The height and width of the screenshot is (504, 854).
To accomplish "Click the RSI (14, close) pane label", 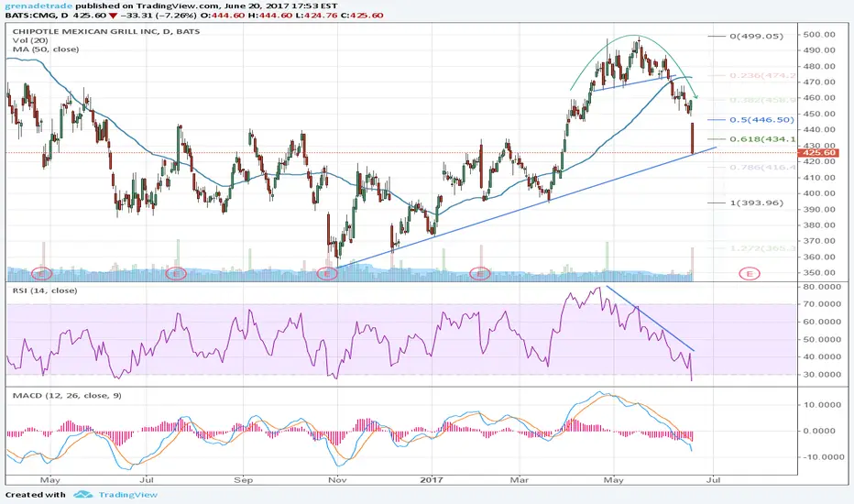I will coord(45,290).
